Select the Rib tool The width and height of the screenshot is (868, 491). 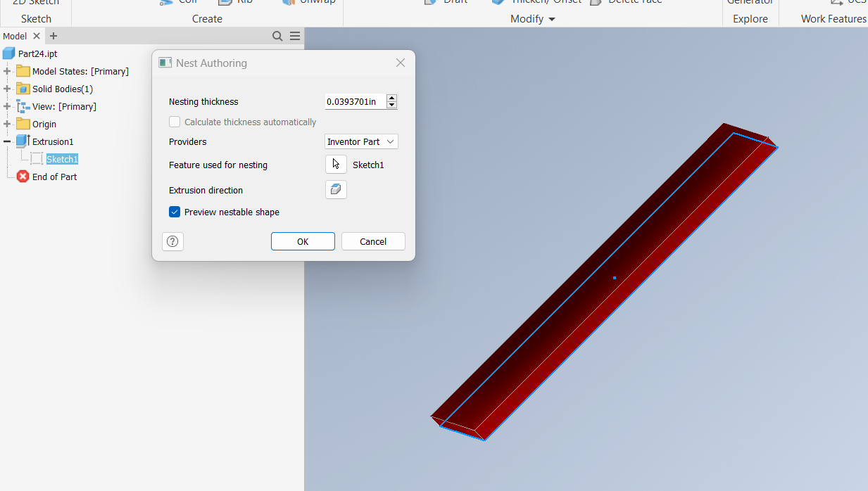(235, 2)
